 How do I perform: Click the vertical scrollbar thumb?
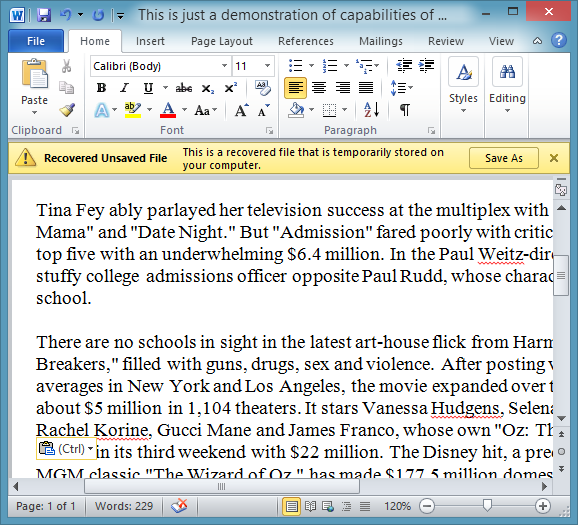[561, 275]
